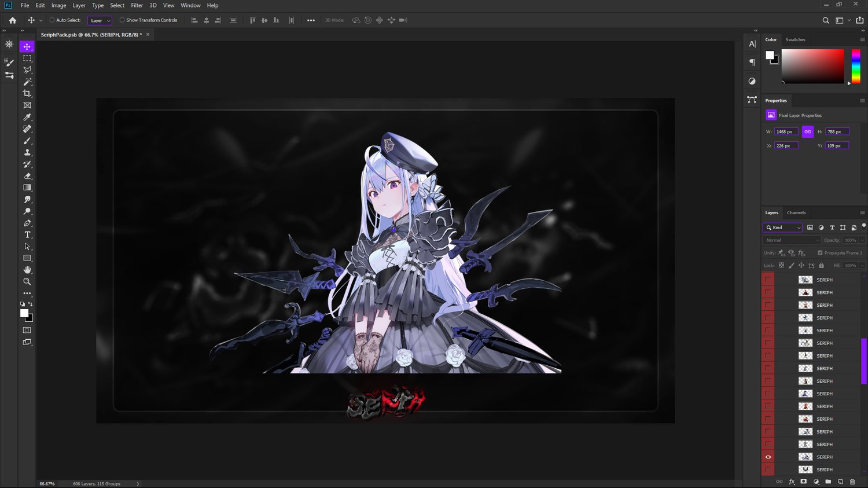Screen dimensions: 868x488
Task: Open the Layers panel menu
Action: click(862, 213)
